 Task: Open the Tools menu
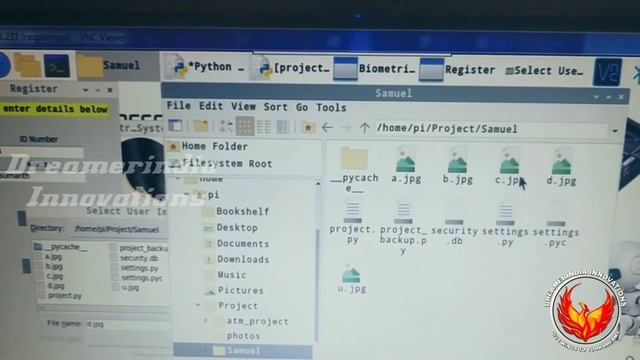[x=331, y=108]
